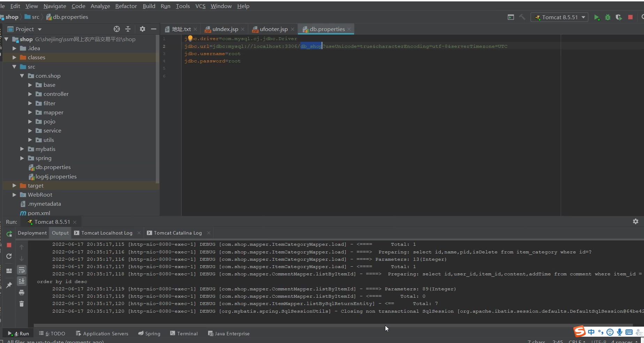Toggle the pin tab icon in Run panel
The height and width of the screenshot is (343, 644).
point(9,285)
